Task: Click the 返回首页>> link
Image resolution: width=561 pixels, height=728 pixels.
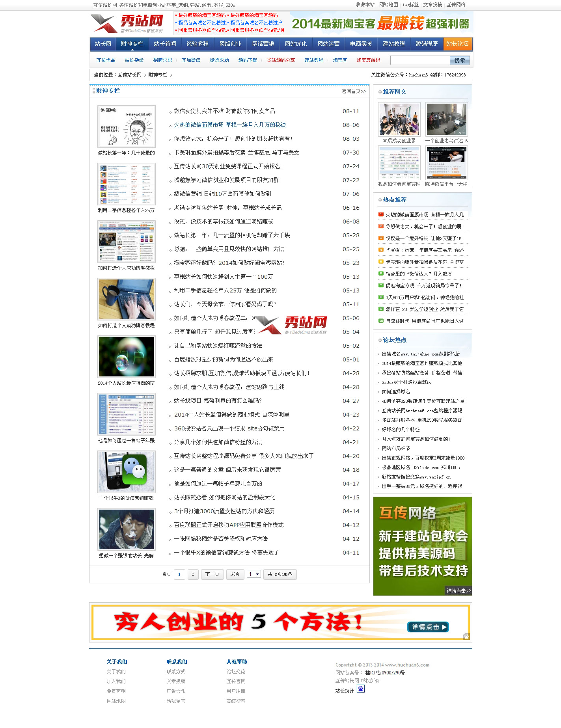Action: (353, 91)
